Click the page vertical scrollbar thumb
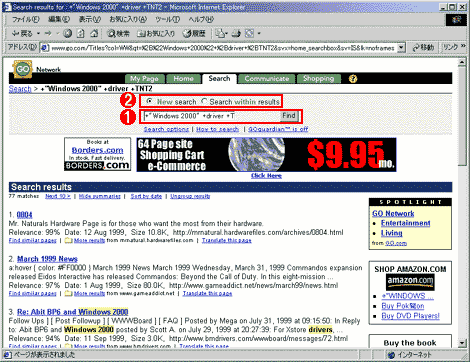 [462, 116]
